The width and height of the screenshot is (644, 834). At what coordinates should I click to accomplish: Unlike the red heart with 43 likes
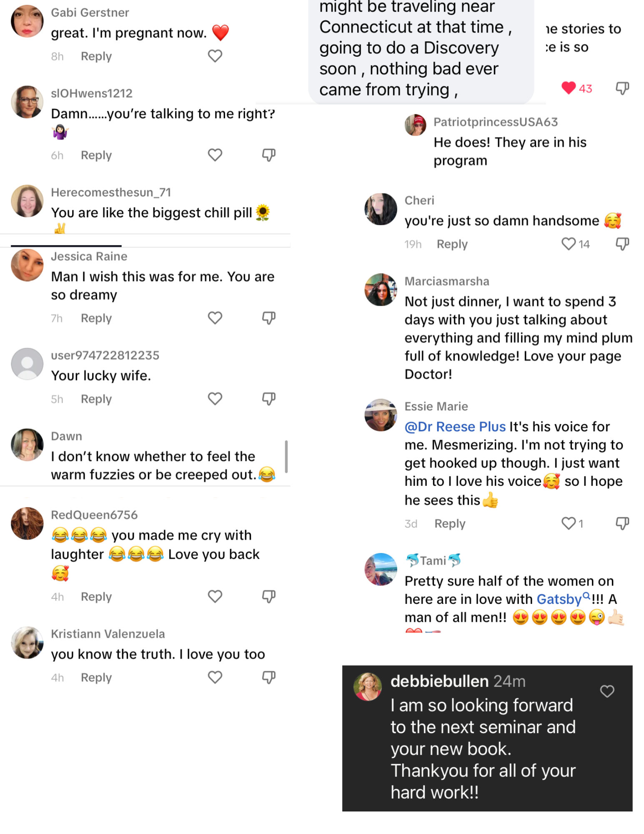tap(568, 88)
